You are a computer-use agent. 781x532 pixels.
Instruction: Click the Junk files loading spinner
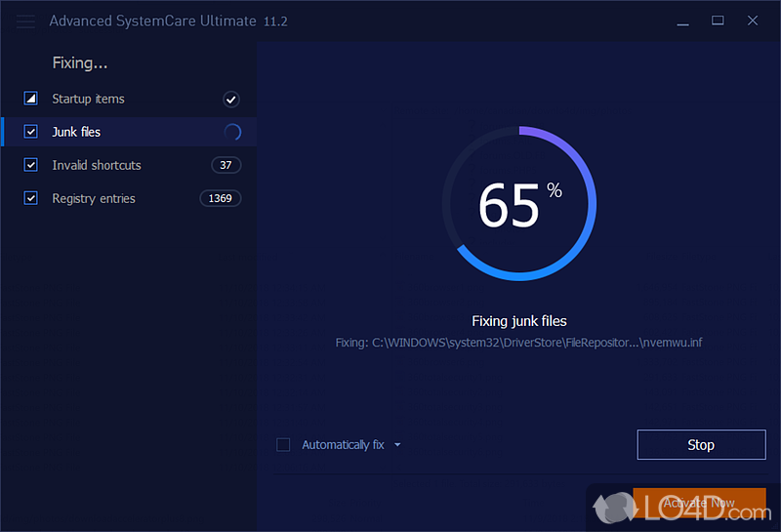pyautogui.click(x=232, y=133)
